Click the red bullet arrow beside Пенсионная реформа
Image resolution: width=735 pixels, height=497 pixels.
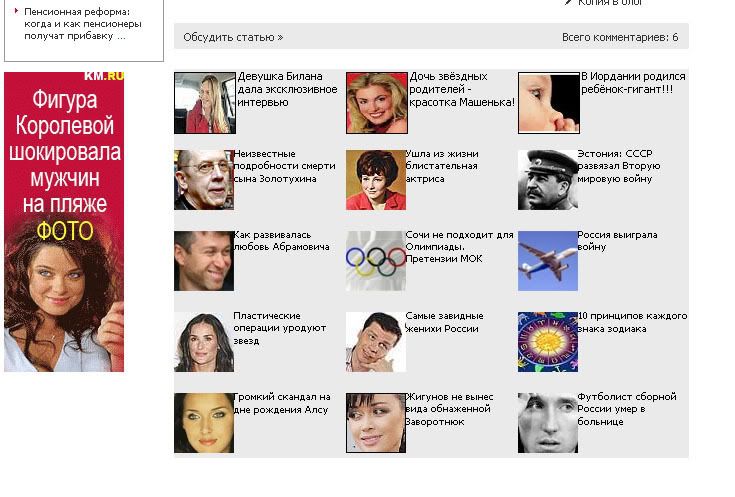pyautogui.click(x=16, y=10)
